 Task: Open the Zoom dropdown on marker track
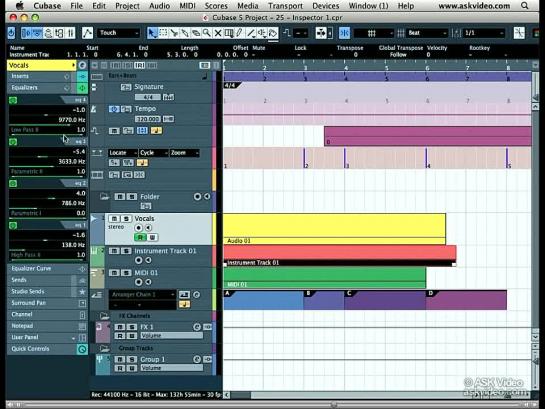[x=185, y=153]
